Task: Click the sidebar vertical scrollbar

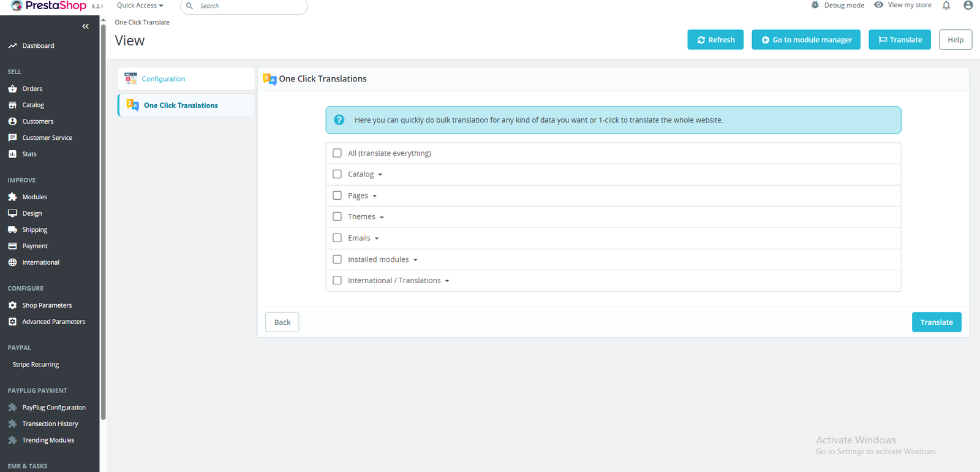Action: (103, 221)
